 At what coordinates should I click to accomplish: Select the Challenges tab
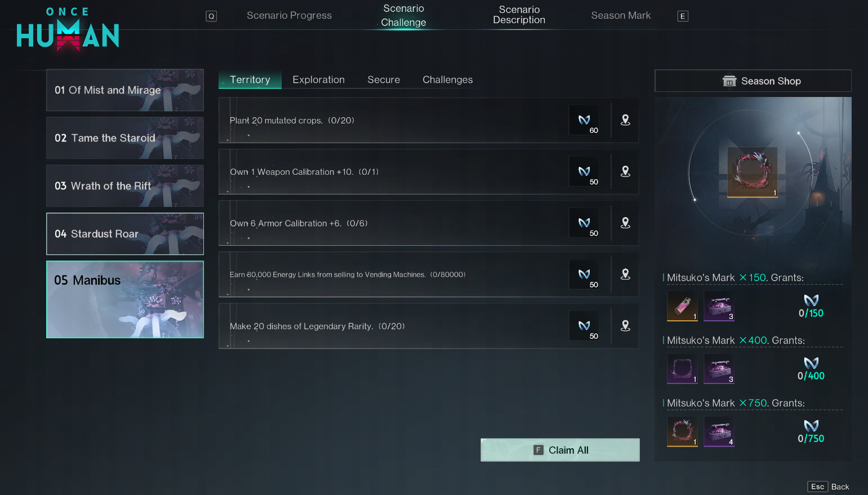[x=448, y=79]
